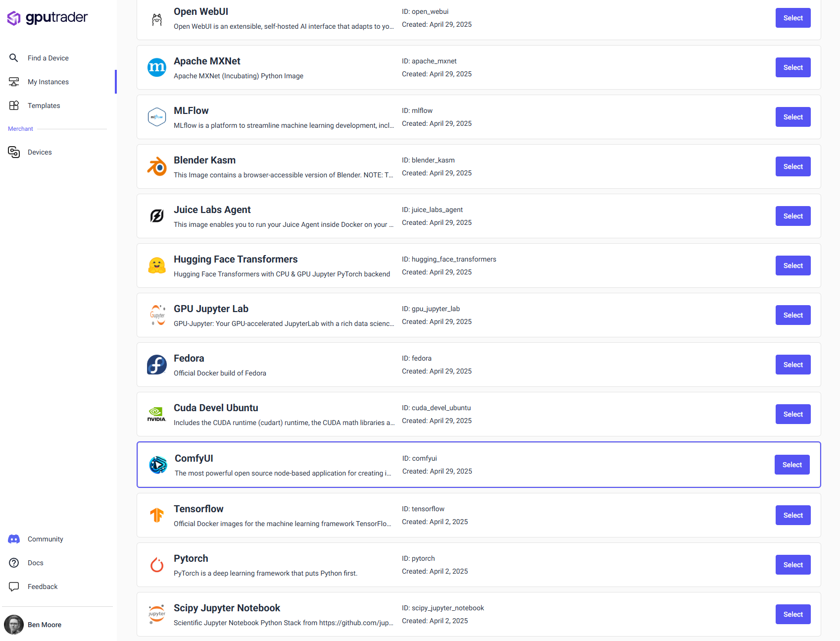Click the Tensorflow 'Created: April 2, 2025' text
The width and height of the screenshot is (840, 641).
click(435, 522)
